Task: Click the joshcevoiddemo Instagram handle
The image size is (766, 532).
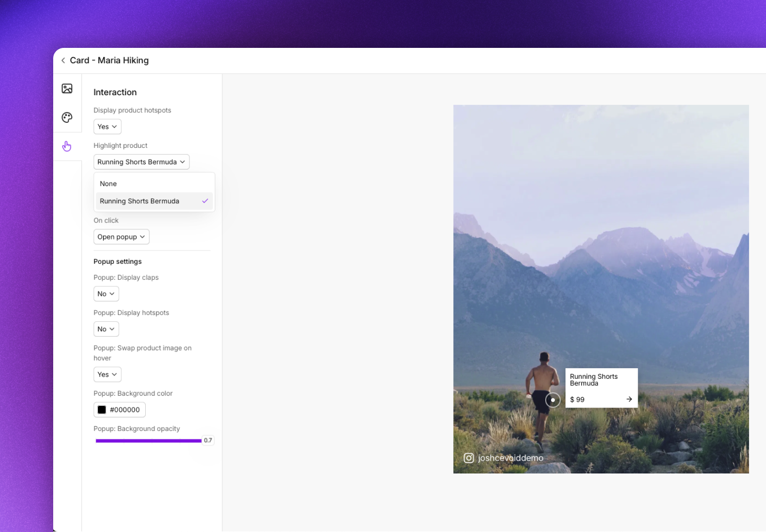Action: pyautogui.click(x=511, y=458)
